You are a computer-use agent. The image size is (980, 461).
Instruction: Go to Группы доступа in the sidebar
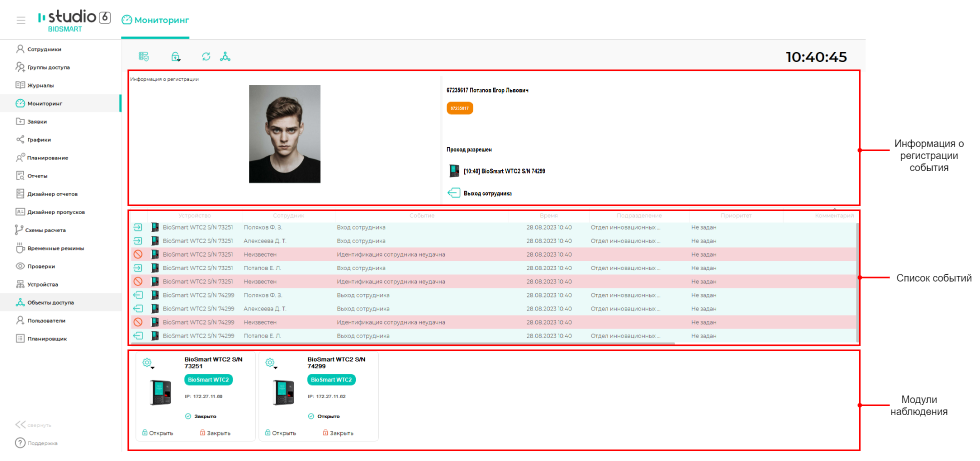60,67
